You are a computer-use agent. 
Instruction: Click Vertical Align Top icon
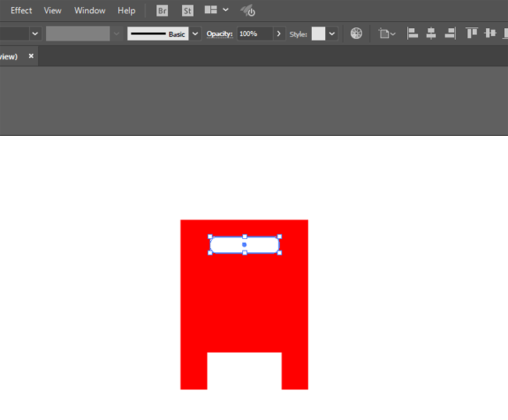[471, 33]
